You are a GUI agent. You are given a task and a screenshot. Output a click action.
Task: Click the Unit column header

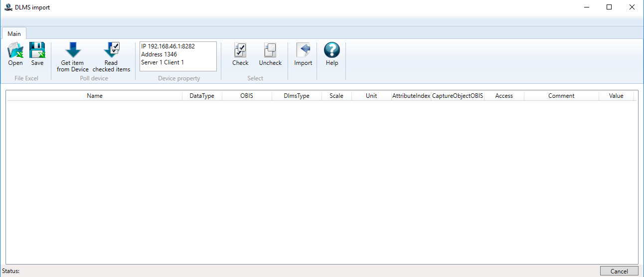click(x=371, y=96)
